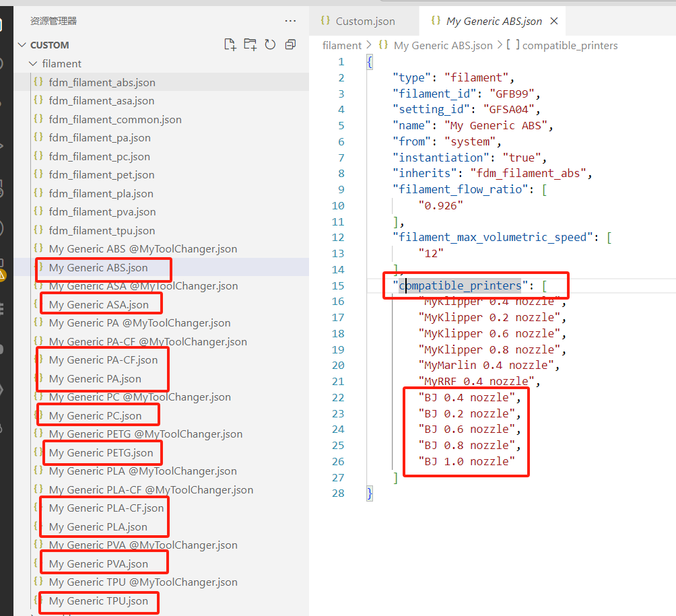Image resolution: width=676 pixels, height=616 pixels.
Task: Open the compatible_printers breadcrumb dropdown
Action: coord(569,46)
